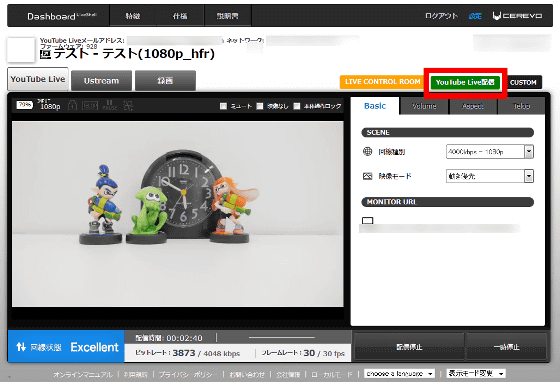Click the Cerevo logo in the top bar
This screenshot has width=560, height=382.
[517, 16]
